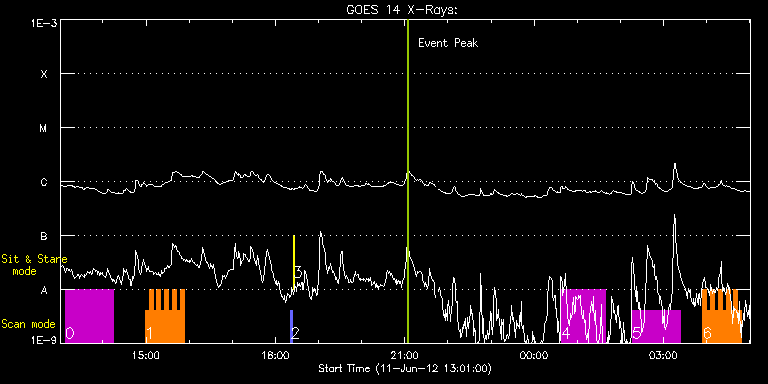Click the yellow sit-and-stare marker labeled 3
The height and width of the screenshot is (384, 768).
294,263
